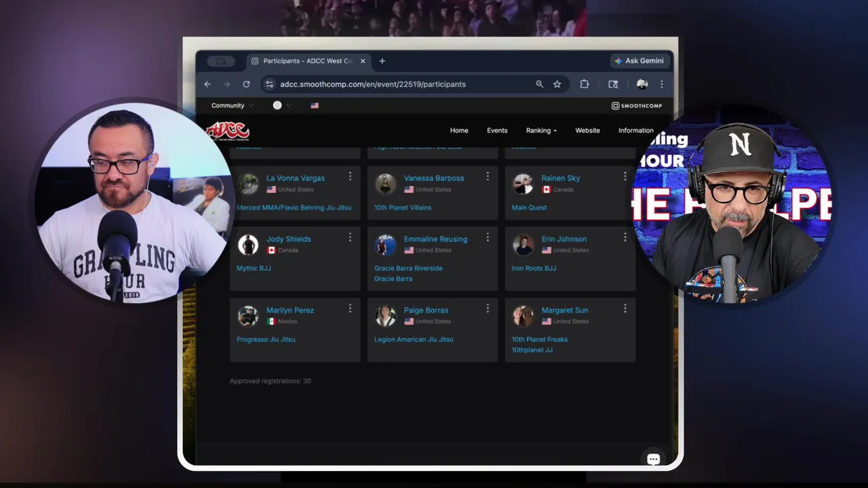Click Jody Shields avatar photo
The image size is (868, 488).
pyautogui.click(x=248, y=245)
